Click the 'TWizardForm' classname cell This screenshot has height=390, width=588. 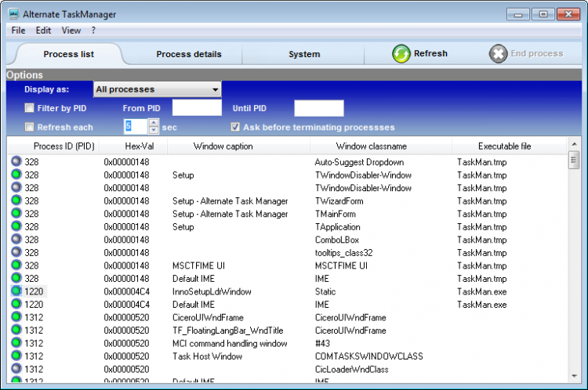(339, 200)
